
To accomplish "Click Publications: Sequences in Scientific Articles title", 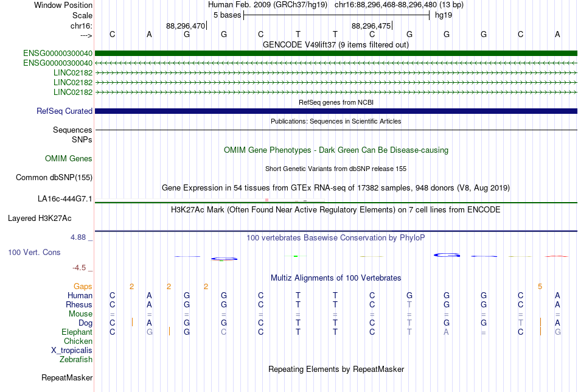I will pyautogui.click(x=336, y=121).
